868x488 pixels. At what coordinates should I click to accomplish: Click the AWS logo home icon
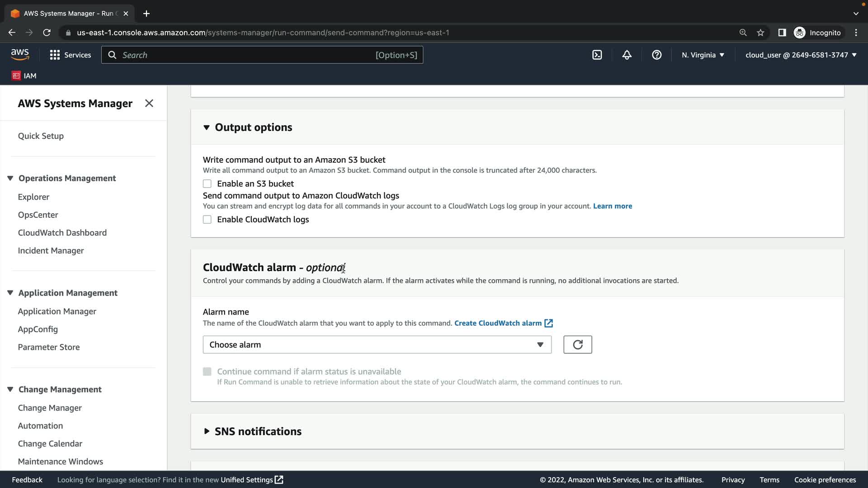pyautogui.click(x=20, y=55)
